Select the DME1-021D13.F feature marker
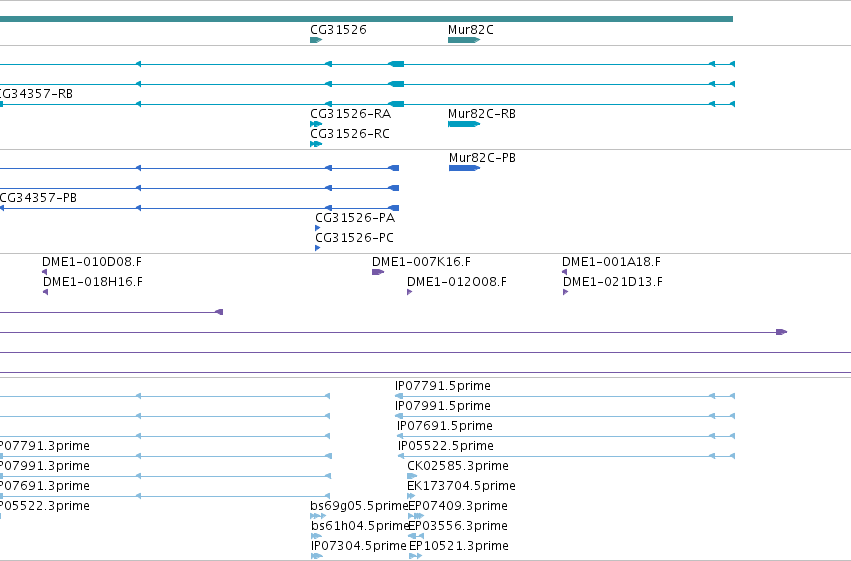The width and height of the screenshot is (851, 561). click(566, 292)
